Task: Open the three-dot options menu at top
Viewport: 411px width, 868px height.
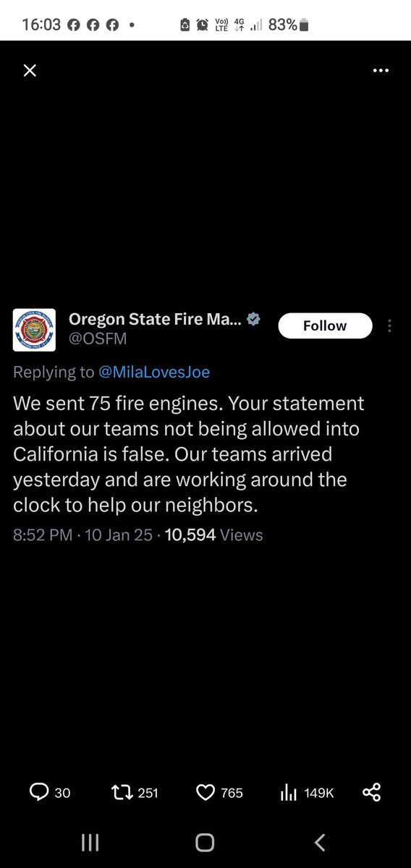Action: coord(381,70)
